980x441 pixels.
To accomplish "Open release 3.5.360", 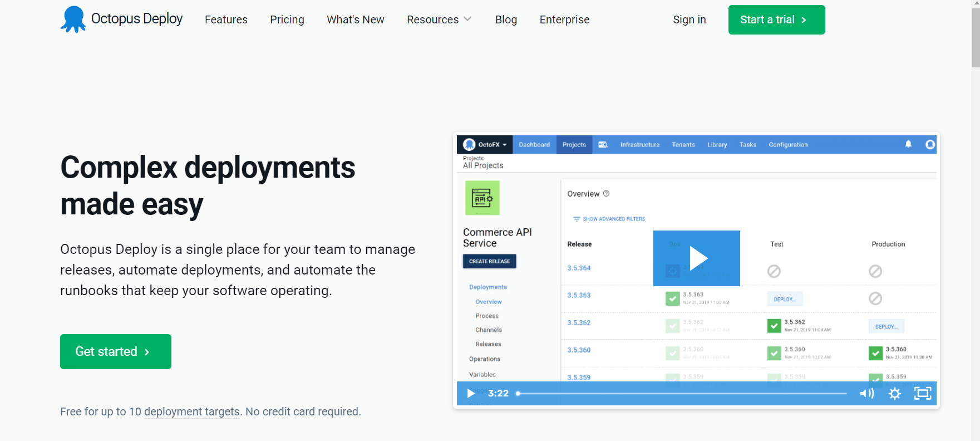I will pyautogui.click(x=579, y=350).
